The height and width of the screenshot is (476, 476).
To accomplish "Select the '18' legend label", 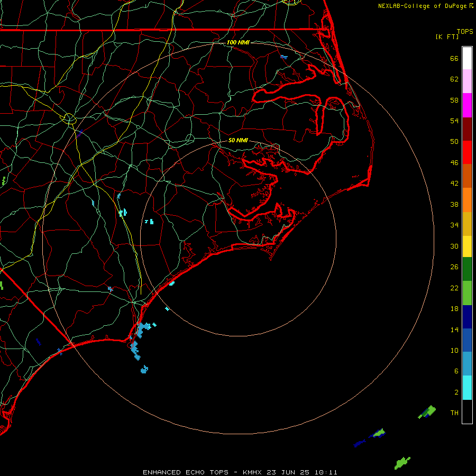I will 454,309.
